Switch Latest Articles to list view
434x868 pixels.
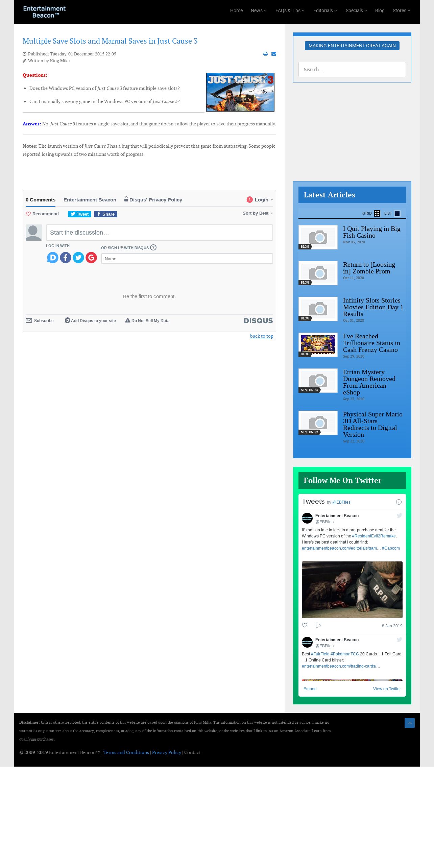[x=397, y=213]
